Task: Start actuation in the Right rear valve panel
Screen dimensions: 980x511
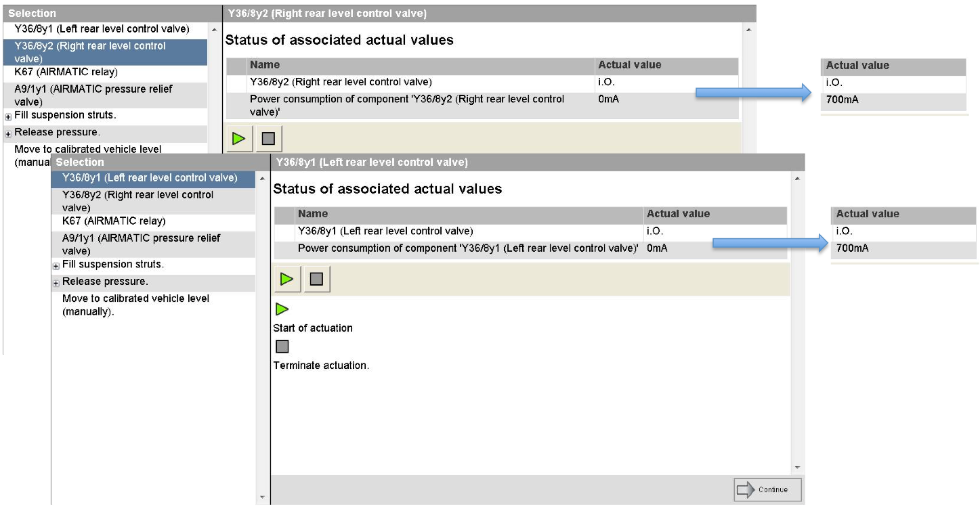Action: click(x=238, y=138)
